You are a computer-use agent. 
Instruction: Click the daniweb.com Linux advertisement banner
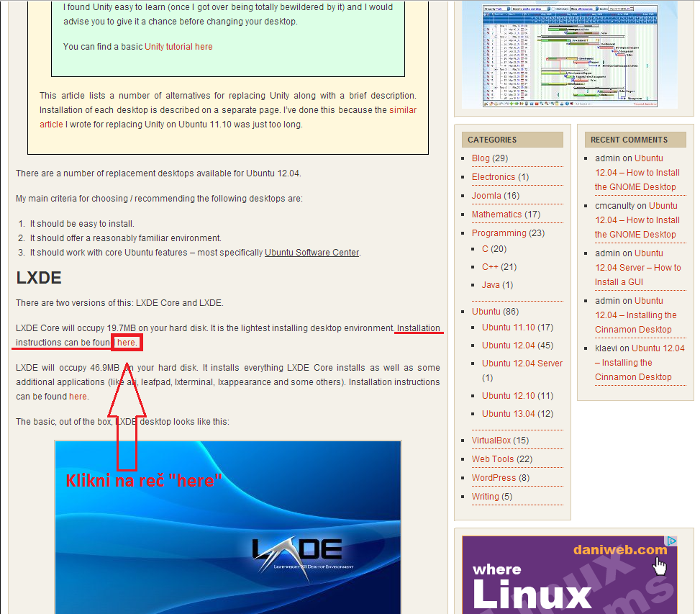point(569,574)
